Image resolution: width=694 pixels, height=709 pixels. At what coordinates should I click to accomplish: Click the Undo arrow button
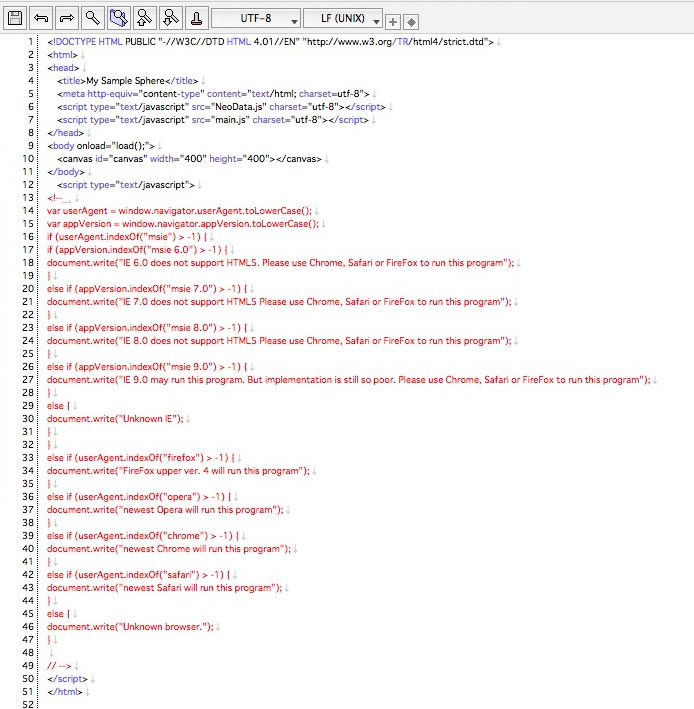coord(41,18)
